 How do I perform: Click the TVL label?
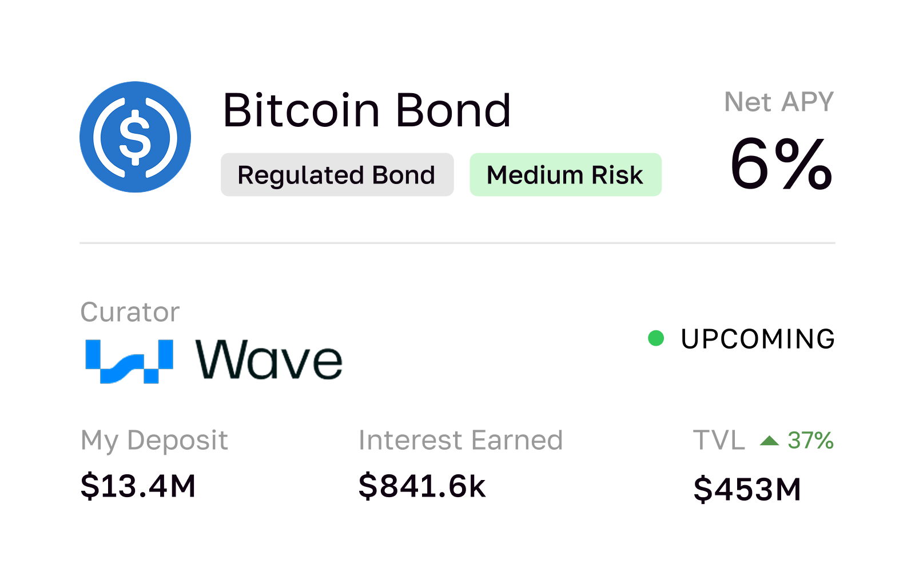719,441
